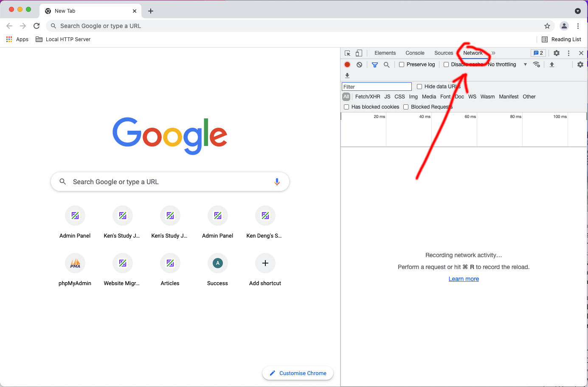Filter requests by Media

[x=429, y=97]
